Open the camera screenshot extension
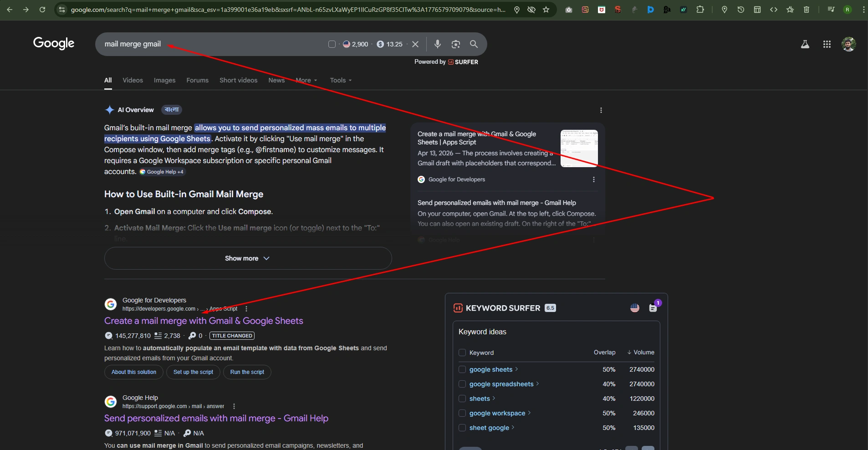Image resolution: width=868 pixels, height=450 pixels. [569, 10]
